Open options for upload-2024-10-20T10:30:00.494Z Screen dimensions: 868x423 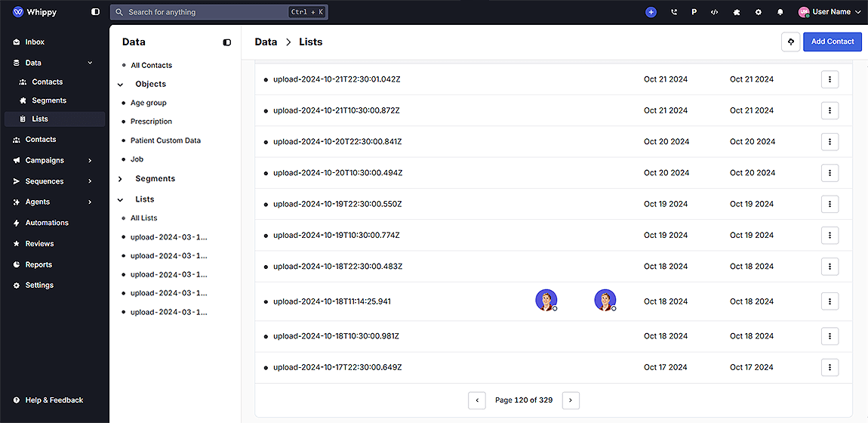830,173
